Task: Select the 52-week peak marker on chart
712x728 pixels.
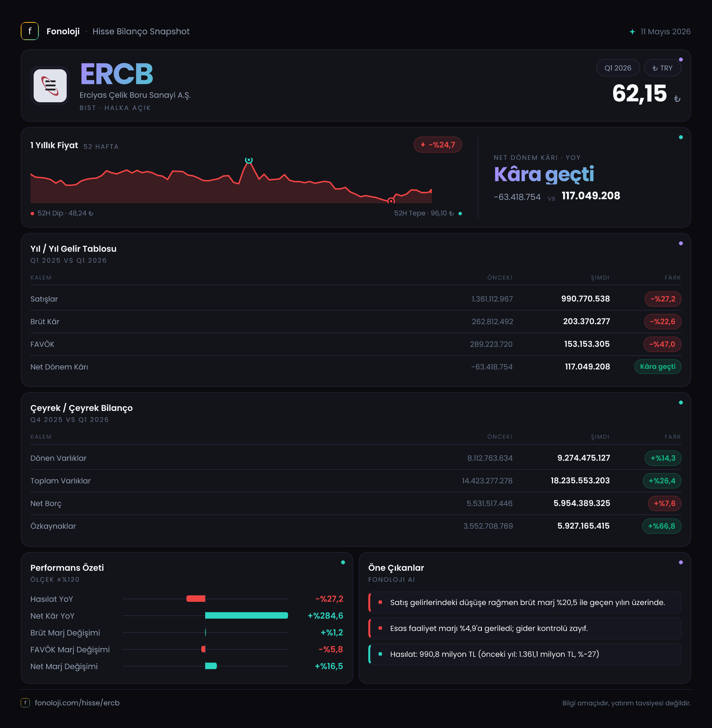Action: pyautogui.click(x=249, y=160)
